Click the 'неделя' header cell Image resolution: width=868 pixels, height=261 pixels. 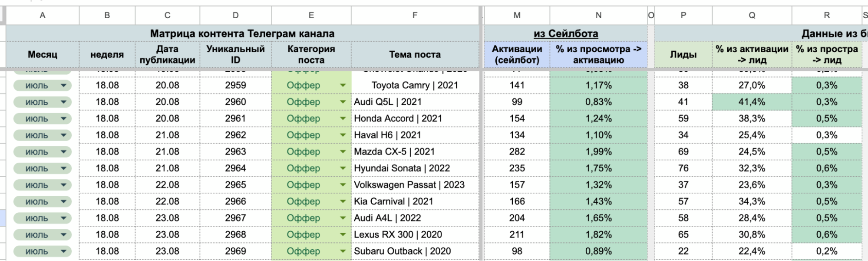click(x=107, y=54)
